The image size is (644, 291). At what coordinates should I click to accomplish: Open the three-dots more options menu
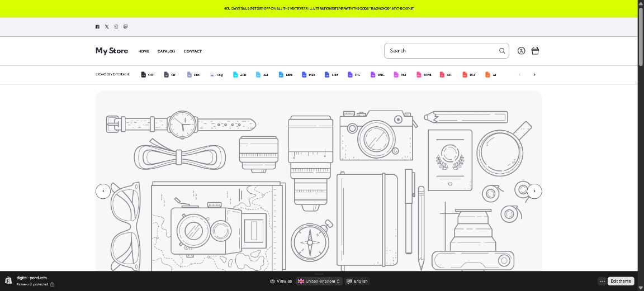602,282
